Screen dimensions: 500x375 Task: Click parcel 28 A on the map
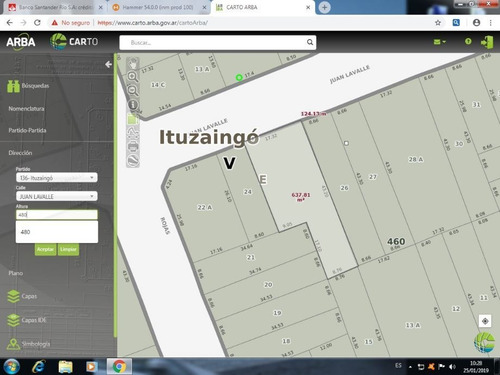coord(416,159)
